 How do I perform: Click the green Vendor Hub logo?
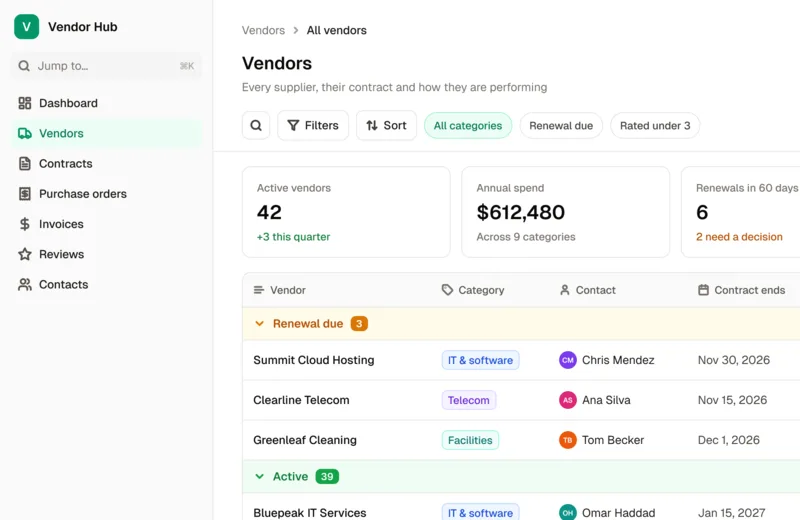pyautogui.click(x=27, y=27)
